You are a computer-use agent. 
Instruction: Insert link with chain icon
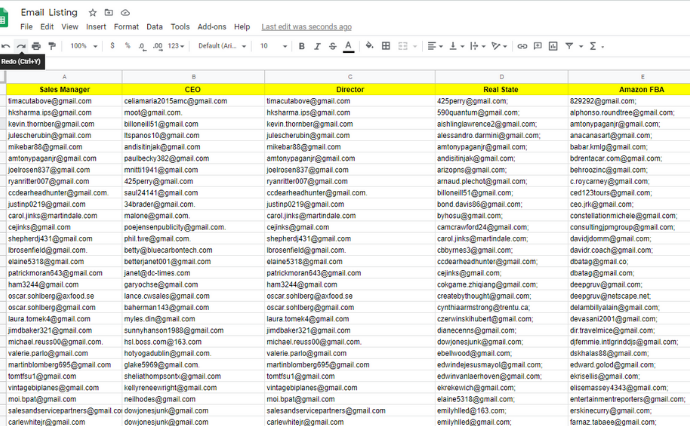(x=522, y=46)
